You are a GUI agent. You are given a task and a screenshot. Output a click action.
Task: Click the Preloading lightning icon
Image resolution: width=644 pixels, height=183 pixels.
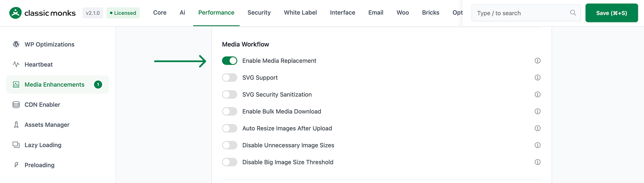[16, 165]
